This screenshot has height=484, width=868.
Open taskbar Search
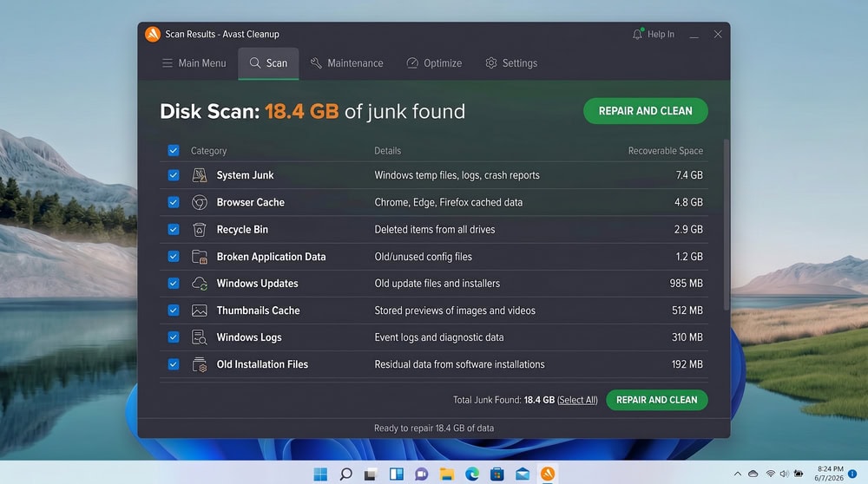point(346,474)
